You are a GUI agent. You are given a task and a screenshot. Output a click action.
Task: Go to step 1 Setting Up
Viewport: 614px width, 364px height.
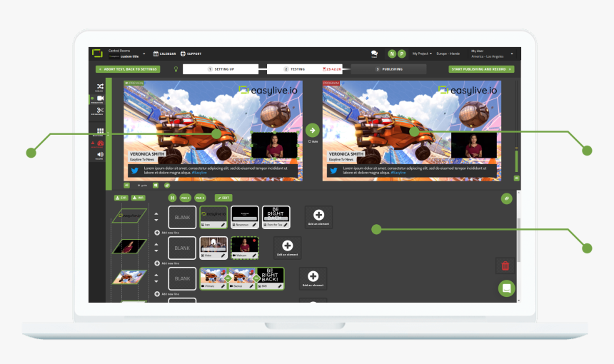pyautogui.click(x=221, y=69)
